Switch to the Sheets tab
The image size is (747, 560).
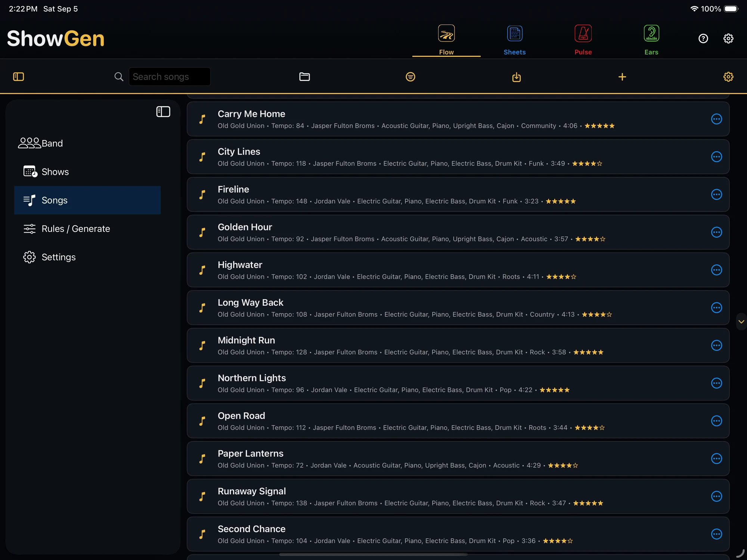click(515, 40)
